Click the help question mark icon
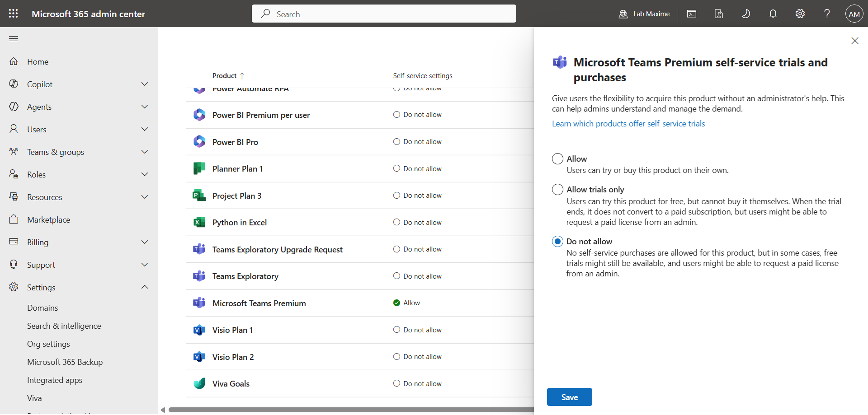This screenshot has width=868, height=415. click(827, 14)
